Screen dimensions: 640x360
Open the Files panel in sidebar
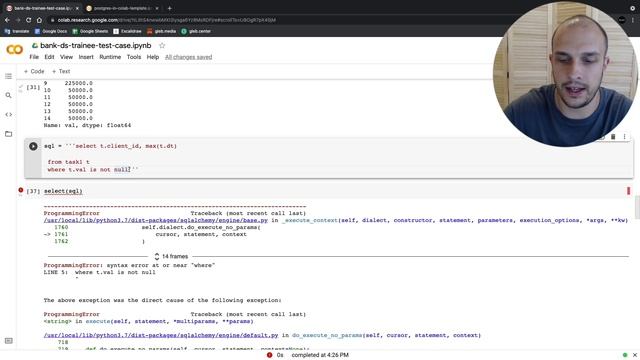tap(8, 134)
